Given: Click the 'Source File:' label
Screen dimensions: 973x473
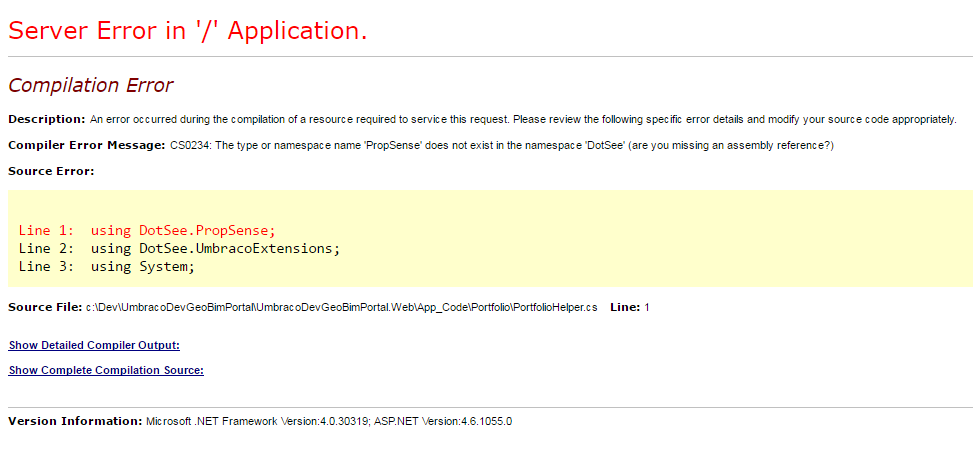Looking at the screenshot, I should (45, 307).
